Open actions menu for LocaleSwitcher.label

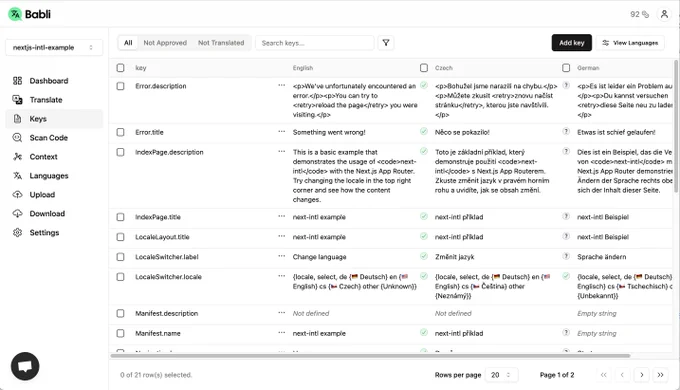(282, 256)
